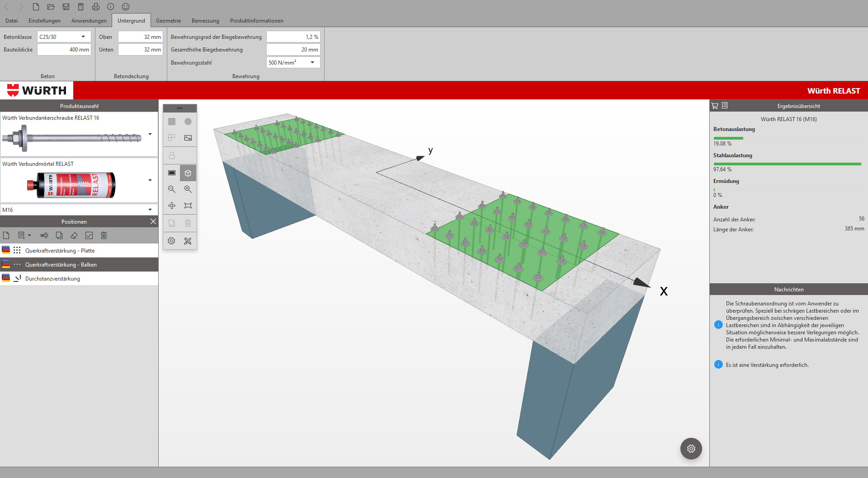Select Querkraftverstärkung - Platte position
This screenshot has width=868, height=478.
[79, 250]
